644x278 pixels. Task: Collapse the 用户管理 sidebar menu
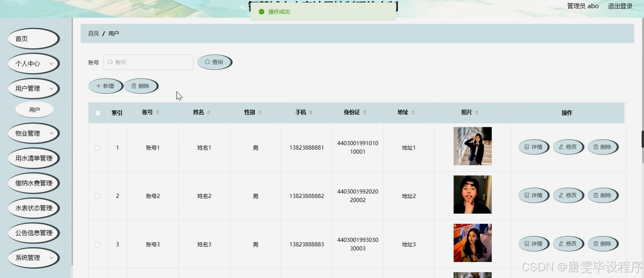(x=33, y=88)
